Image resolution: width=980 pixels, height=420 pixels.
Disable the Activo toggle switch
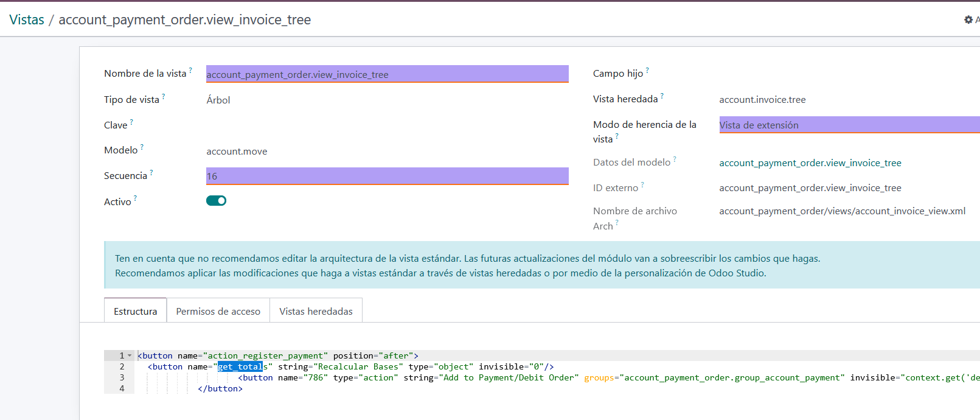tap(216, 201)
